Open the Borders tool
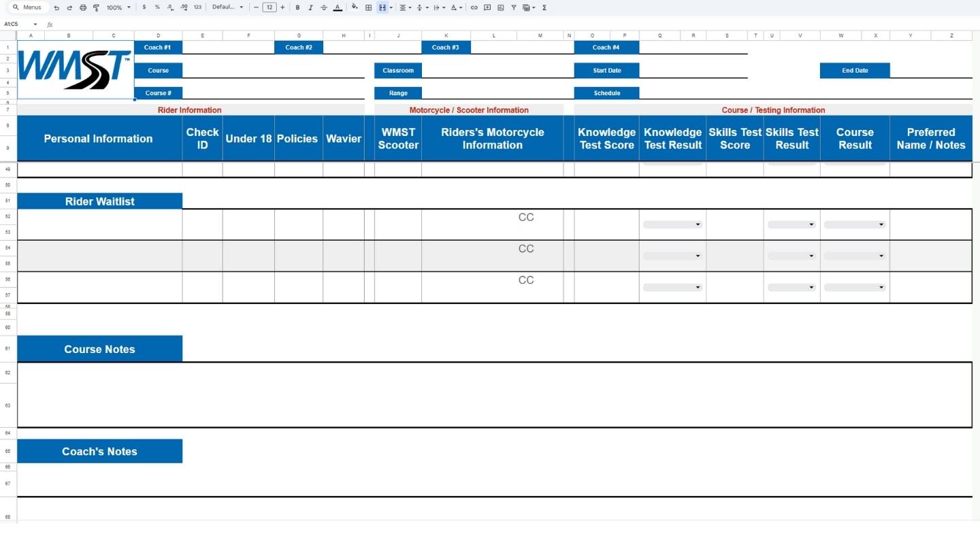This screenshot has width=980, height=551. coord(369,7)
